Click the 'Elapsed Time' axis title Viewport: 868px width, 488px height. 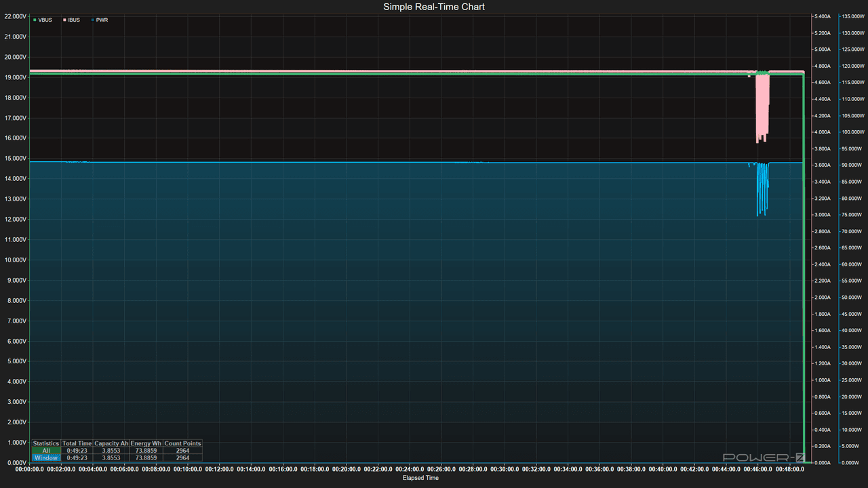coord(420,478)
